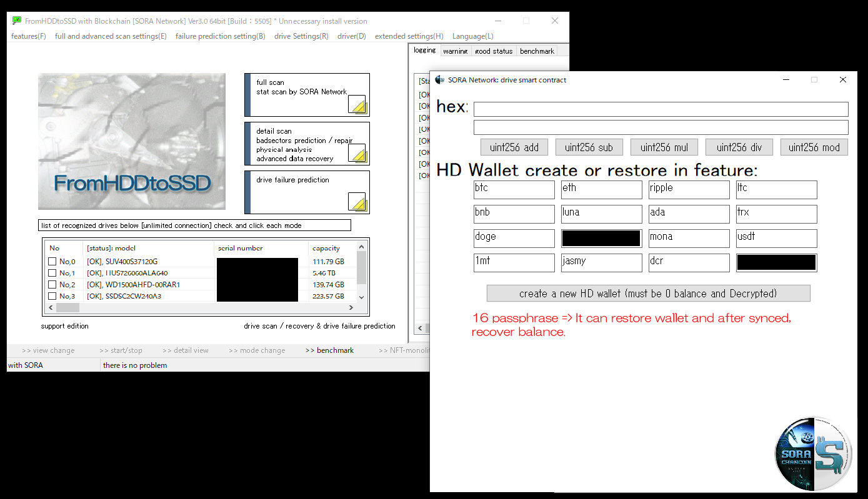868x499 pixels.
Task: Click the detail scan mode icon
Action: pos(357,153)
